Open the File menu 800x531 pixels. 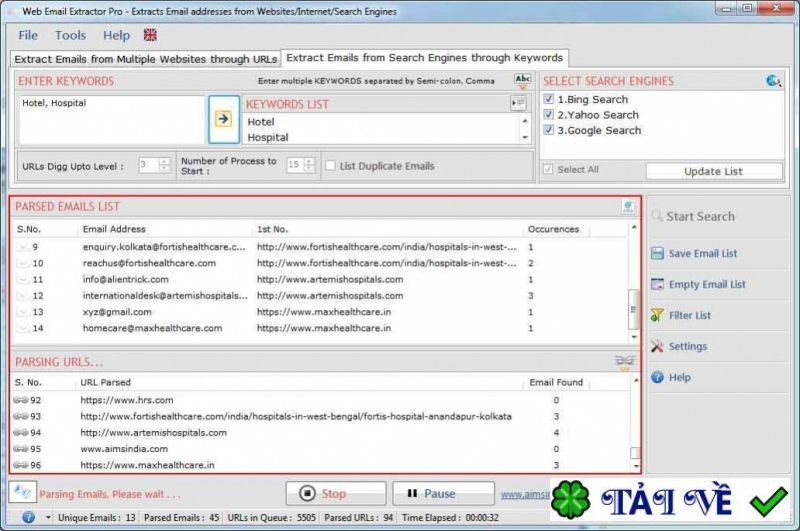28,35
